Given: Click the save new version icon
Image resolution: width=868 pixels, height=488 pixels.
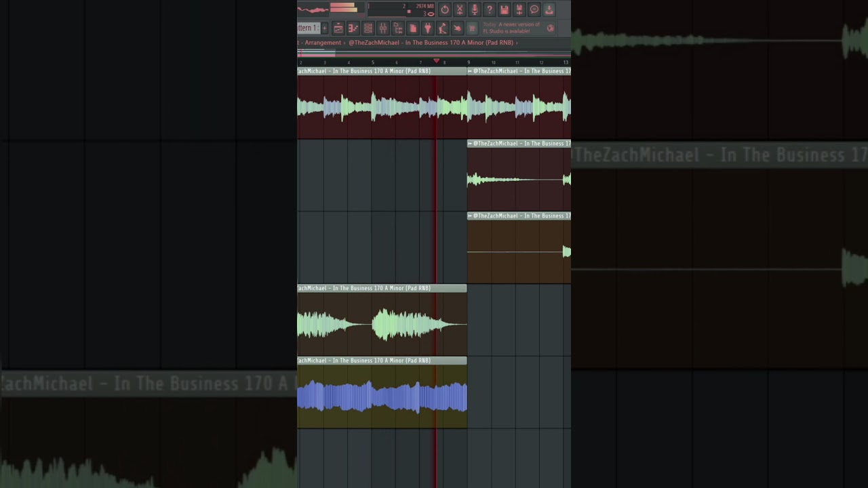Looking at the screenshot, I should point(519,9).
